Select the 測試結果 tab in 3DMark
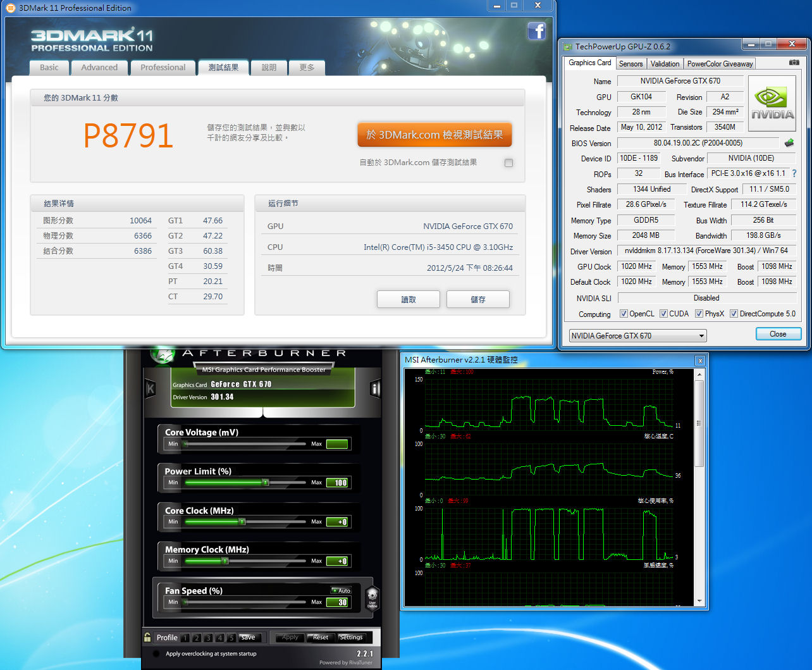This screenshot has width=812, height=670. pyautogui.click(x=223, y=68)
